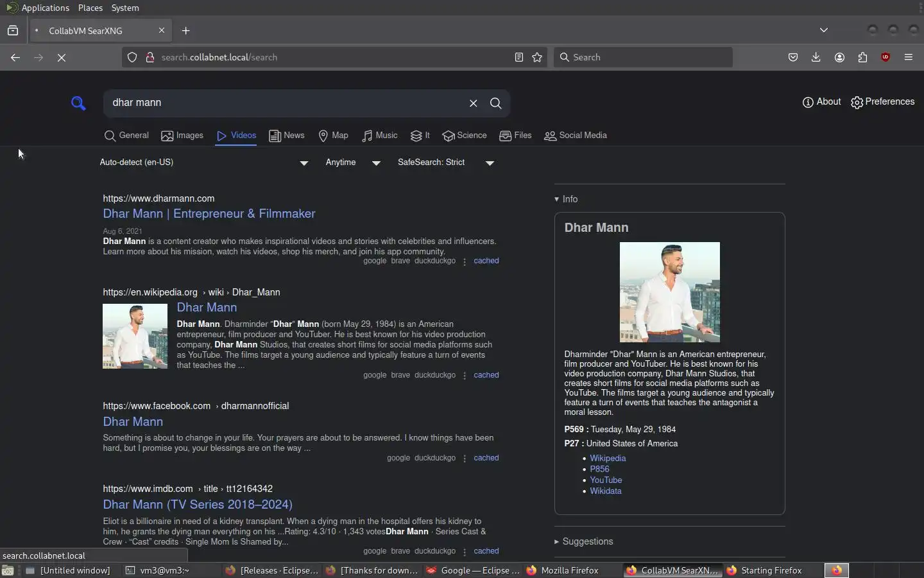Open the P856 link in infobox

click(x=599, y=469)
